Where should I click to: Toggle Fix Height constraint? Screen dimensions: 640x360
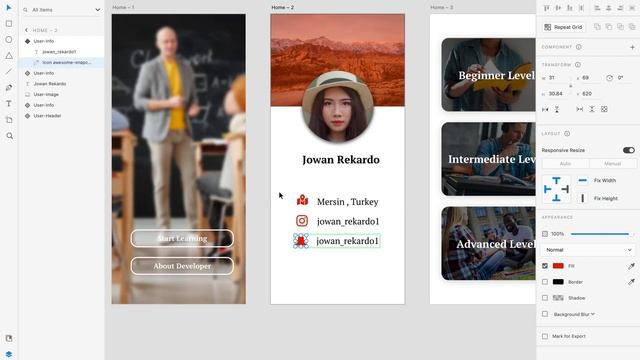click(582, 198)
